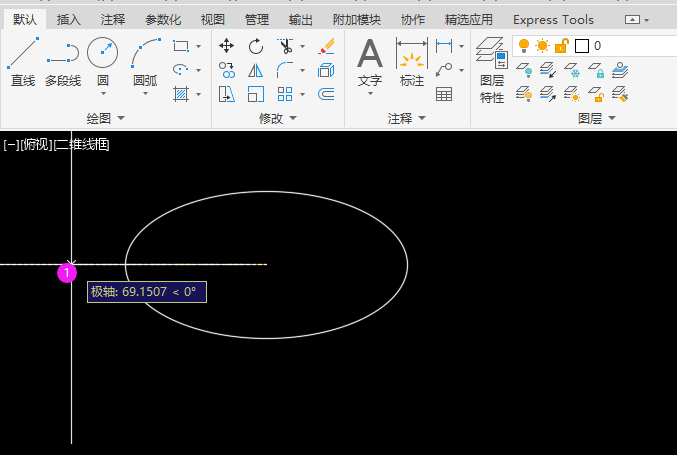The image size is (677, 455).
Task: Activate the Rotate tool
Action: [x=256, y=46]
